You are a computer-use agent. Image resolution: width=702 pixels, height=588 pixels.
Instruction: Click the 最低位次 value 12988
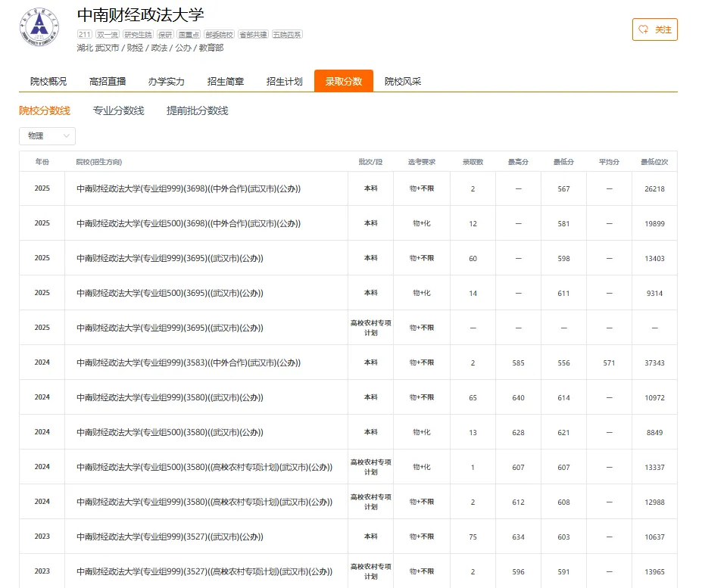[654, 502]
